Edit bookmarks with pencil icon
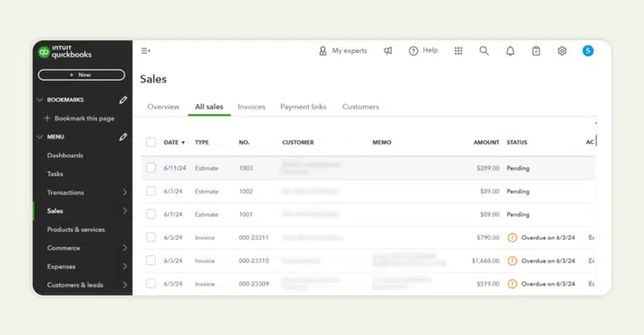This screenshot has width=644, height=335. [x=123, y=100]
